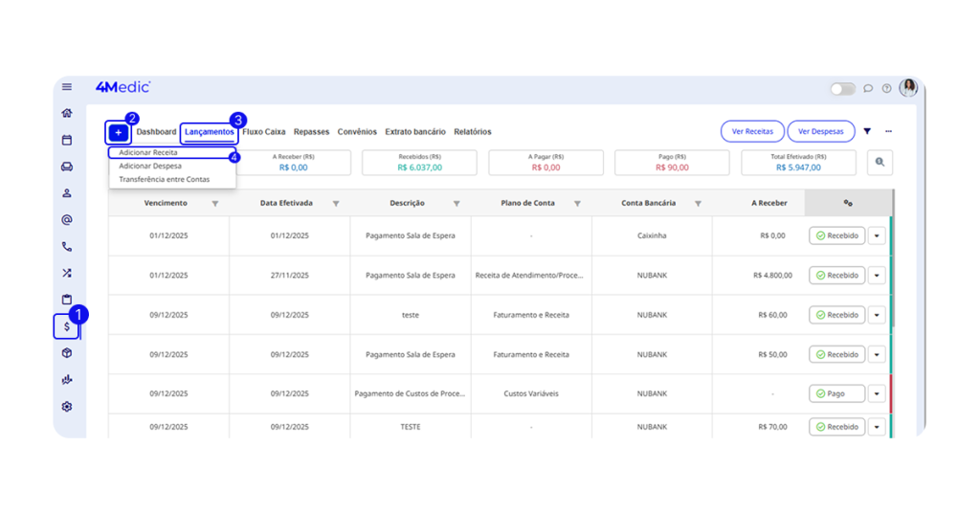This screenshot has width=980, height=514.
Task: Open the funnel filter icon beside Ver Despesas
Action: point(867,131)
